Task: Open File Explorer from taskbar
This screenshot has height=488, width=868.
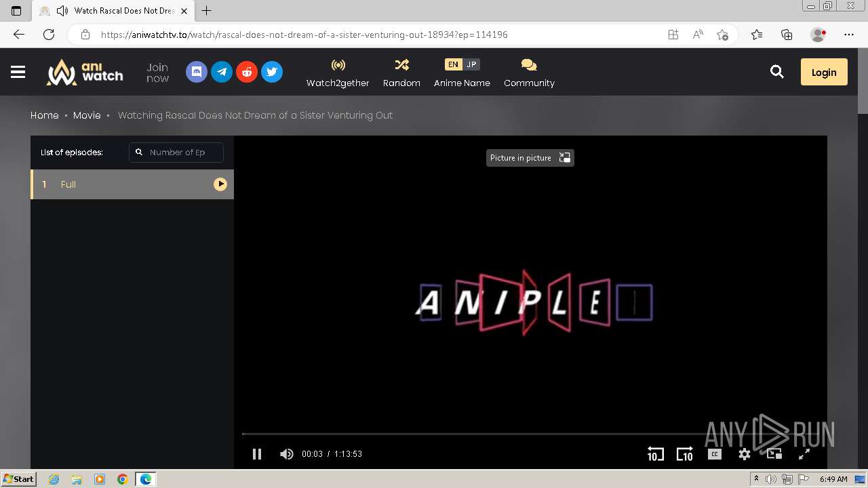Action: point(77,479)
